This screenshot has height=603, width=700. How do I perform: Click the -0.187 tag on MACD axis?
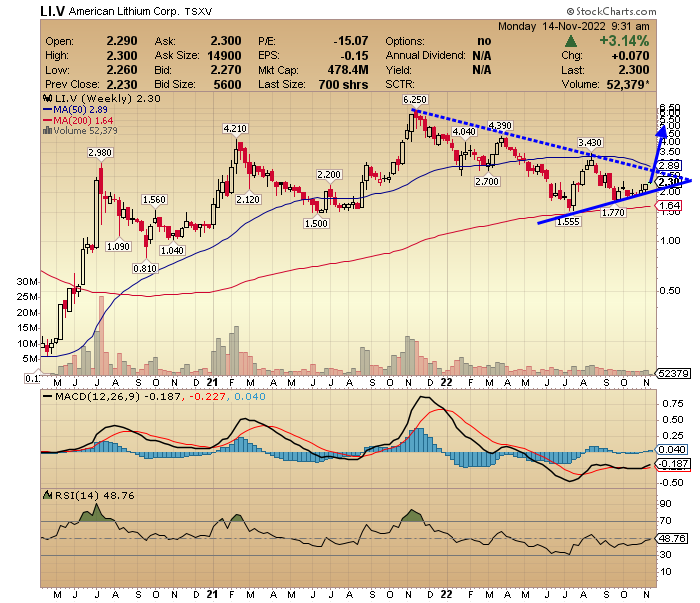tap(673, 464)
